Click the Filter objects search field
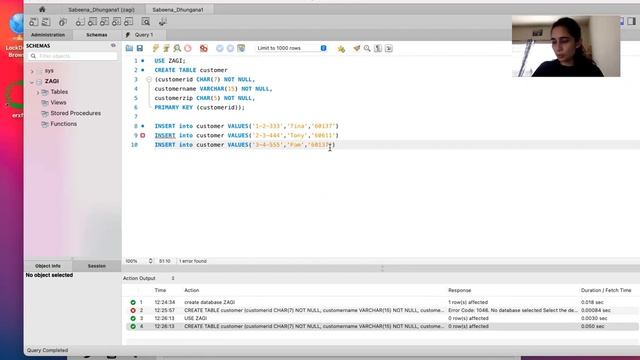Image resolution: width=640 pixels, height=360 pixels. coord(73,56)
